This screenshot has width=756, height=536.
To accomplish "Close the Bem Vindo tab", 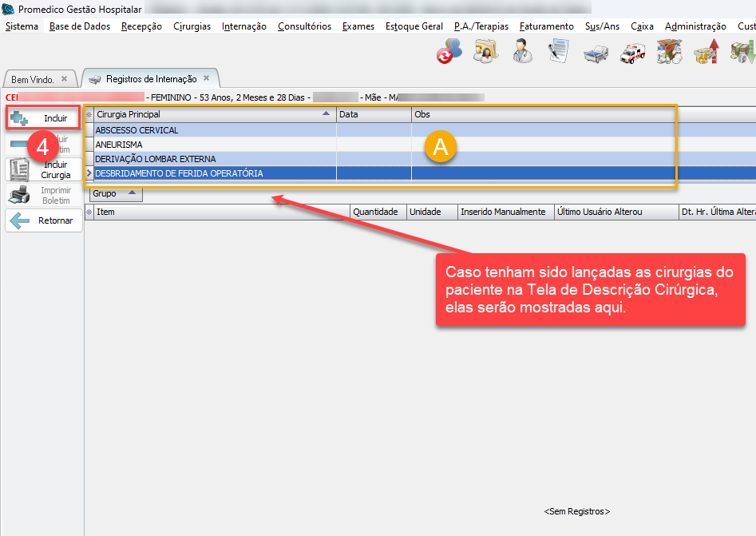I will click(65, 79).
